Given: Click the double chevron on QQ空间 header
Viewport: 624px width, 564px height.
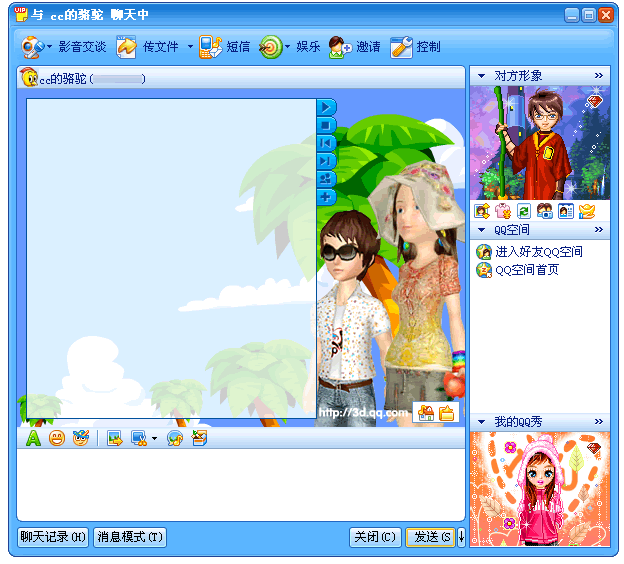Looking at the screenshot, I should tap(599, 230).
